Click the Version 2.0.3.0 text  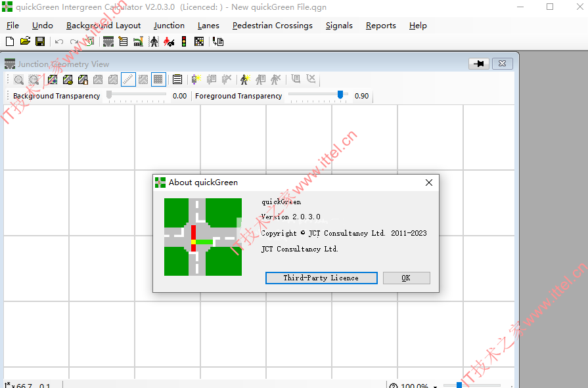(x=291, y=217)
